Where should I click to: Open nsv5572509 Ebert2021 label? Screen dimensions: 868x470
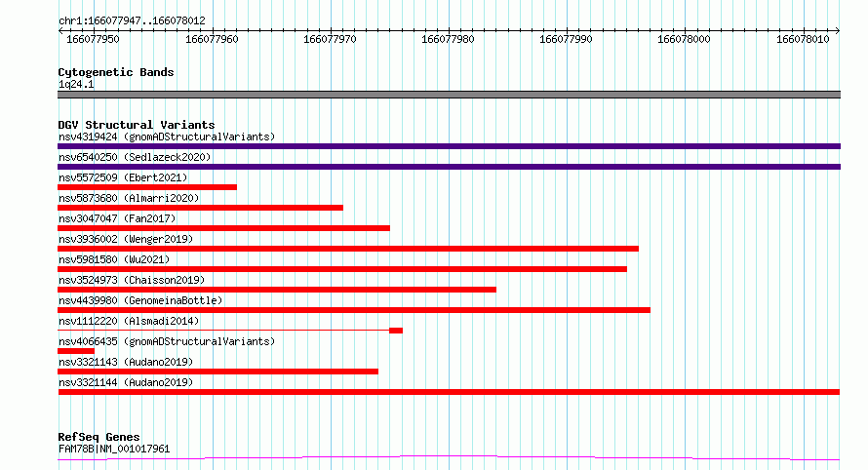click(123, 177)
